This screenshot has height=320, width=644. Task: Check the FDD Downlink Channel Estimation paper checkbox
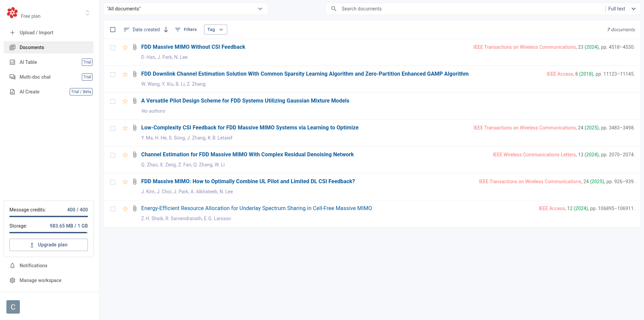click(113, 75)
